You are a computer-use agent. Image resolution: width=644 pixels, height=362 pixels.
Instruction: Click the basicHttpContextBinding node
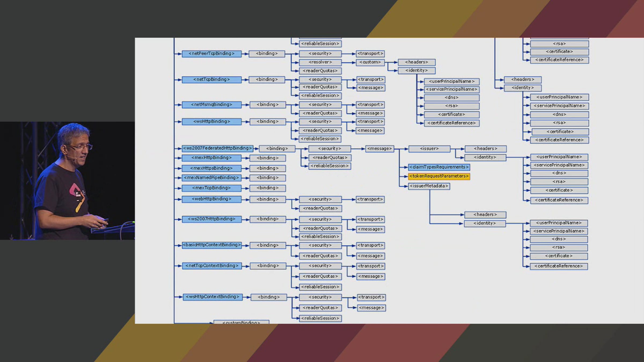(211, 245)
